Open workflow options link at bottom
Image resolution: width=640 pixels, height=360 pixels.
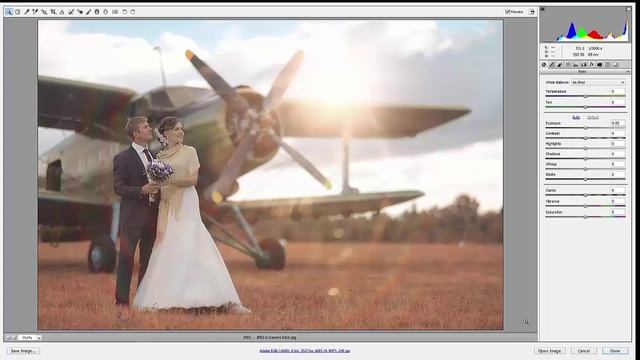(x=304, y=351)
